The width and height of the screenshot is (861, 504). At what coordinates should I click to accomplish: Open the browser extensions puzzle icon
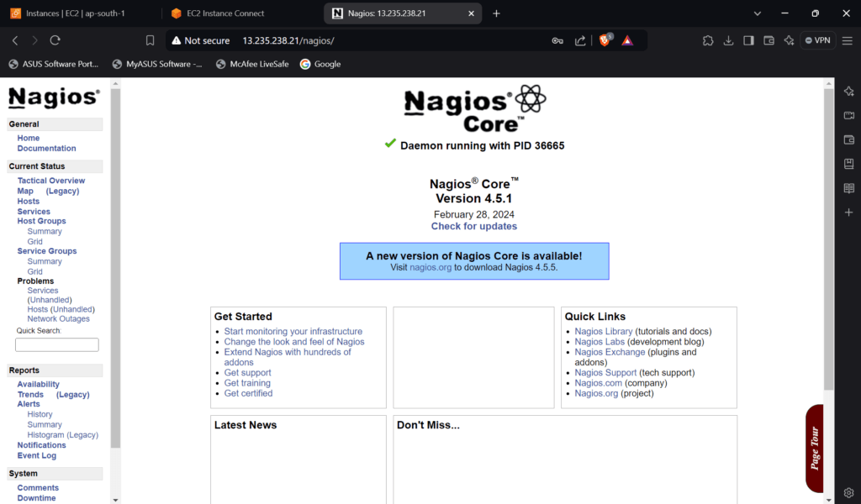(x=708, y=40)
